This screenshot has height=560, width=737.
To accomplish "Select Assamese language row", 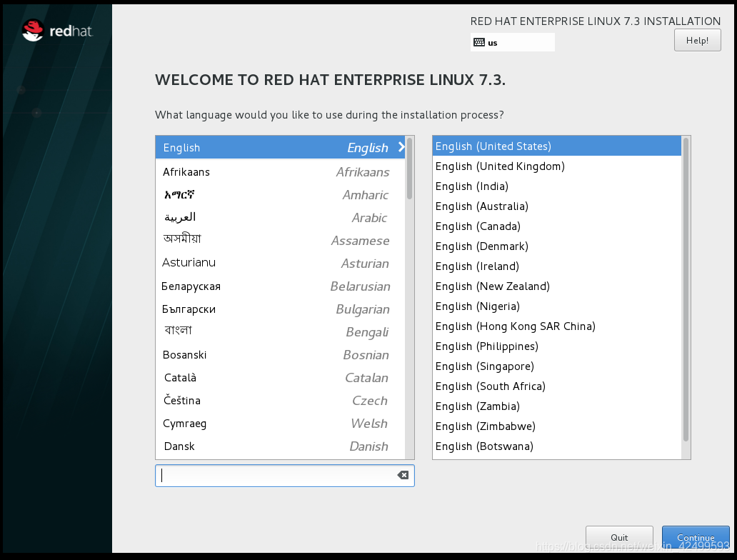I will [x=280, y=240].
